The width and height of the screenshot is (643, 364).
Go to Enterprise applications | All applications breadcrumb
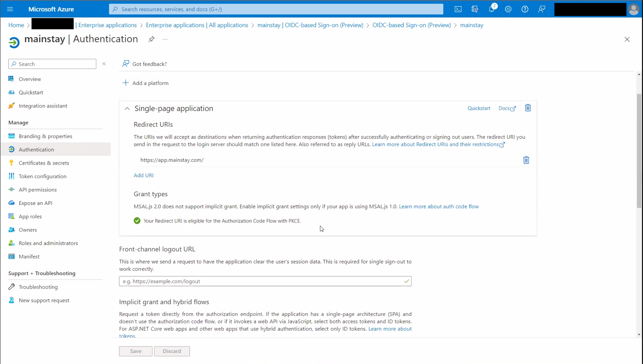(x=197, y=25)
